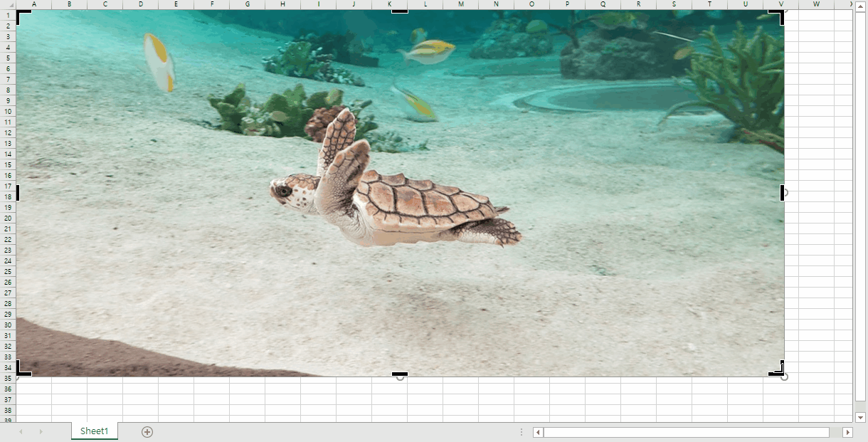This screenshot has height=442, width=868.
Task: Select row 28 header
Action: click(x=8, y=303)
